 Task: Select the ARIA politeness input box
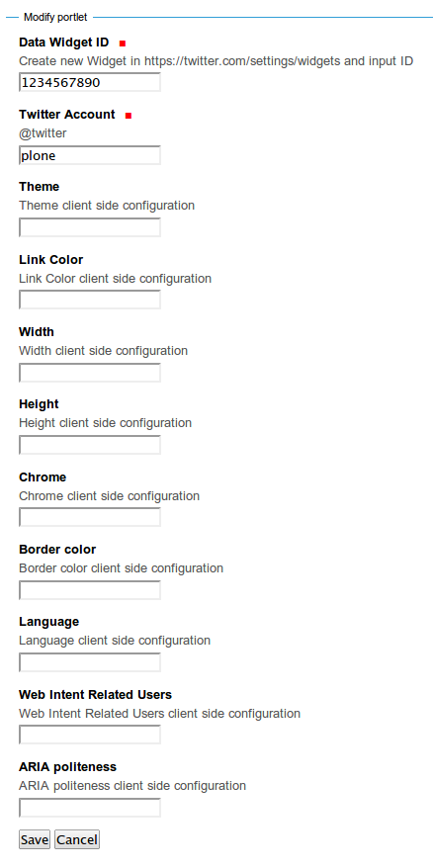(x=90, y=808)
